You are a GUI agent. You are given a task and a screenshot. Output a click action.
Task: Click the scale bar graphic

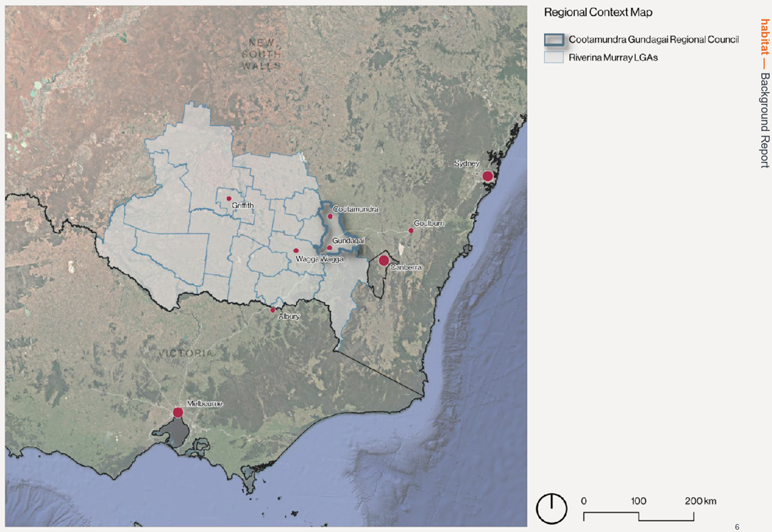tap(639, 516)
